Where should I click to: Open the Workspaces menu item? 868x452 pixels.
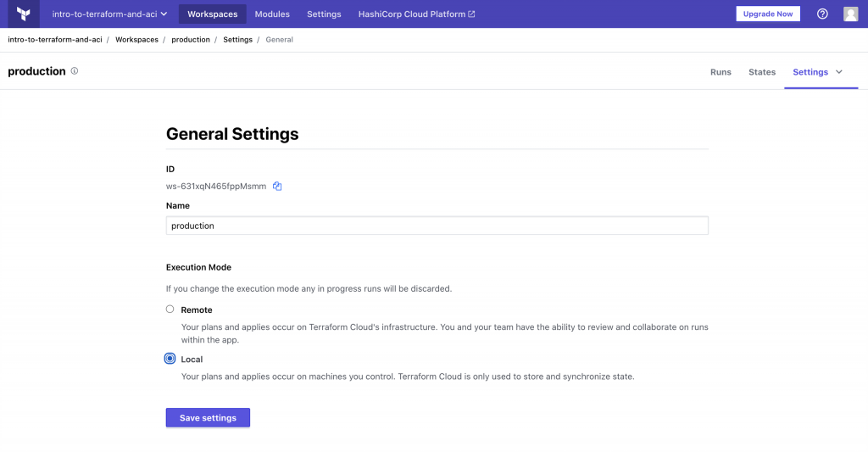coord(212,14)
